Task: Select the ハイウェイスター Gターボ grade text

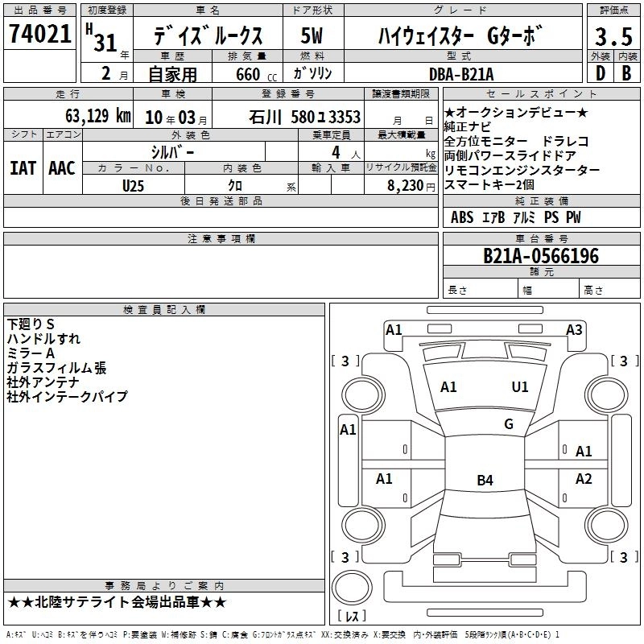Action: (x=460, y=36)
